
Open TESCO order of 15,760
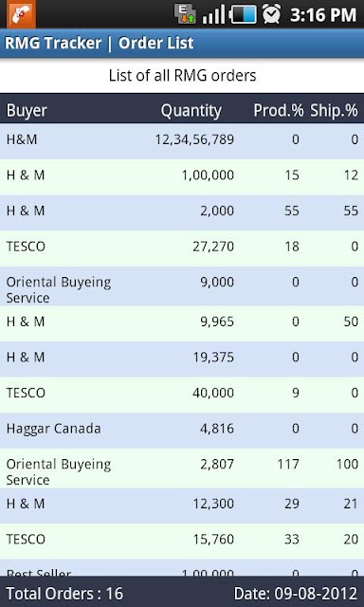click(182, 542)
